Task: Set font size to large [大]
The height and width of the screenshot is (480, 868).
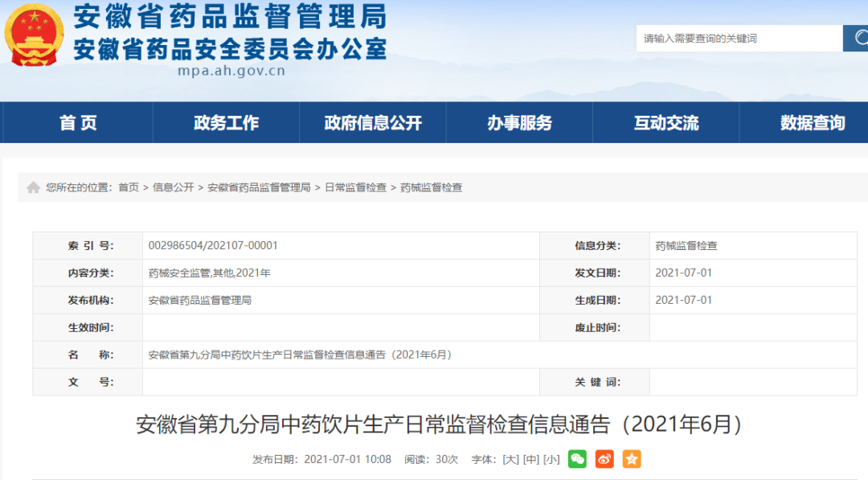Action: 510,460
